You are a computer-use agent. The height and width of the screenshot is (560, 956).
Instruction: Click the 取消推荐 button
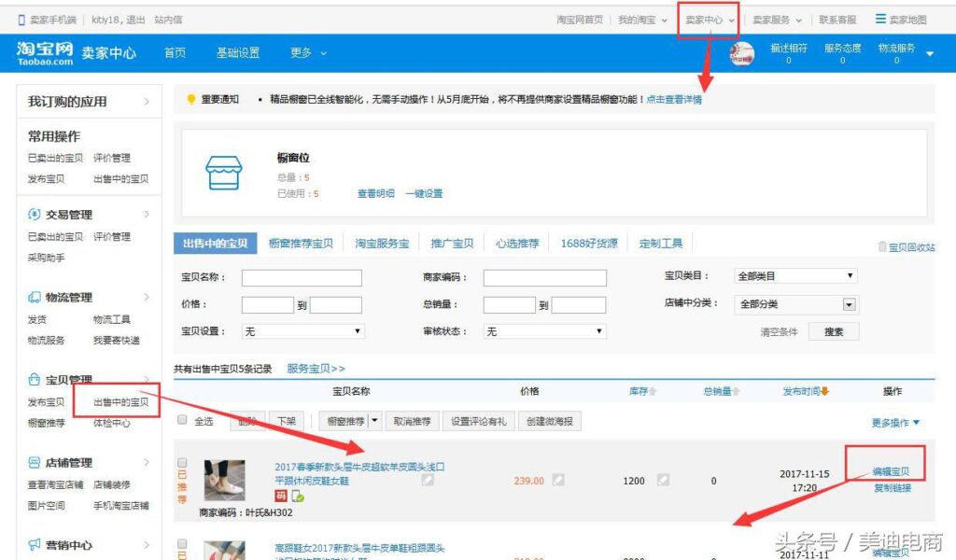tap(412, 421)
